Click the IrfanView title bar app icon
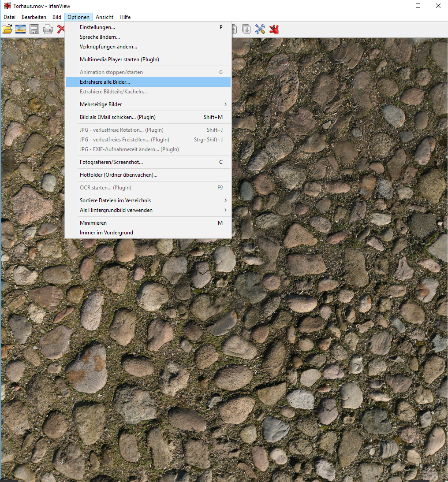The width and height of the screenshot is (448, 482). click(7, 6)
